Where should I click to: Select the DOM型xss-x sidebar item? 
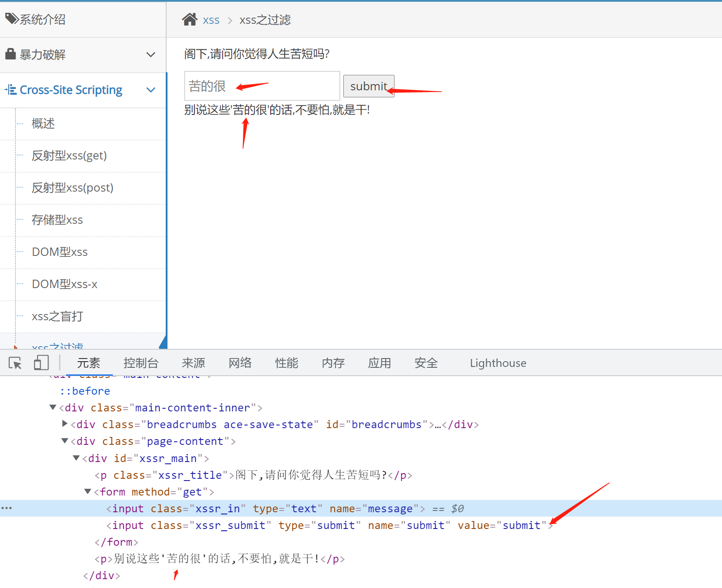tap(65, 284)
